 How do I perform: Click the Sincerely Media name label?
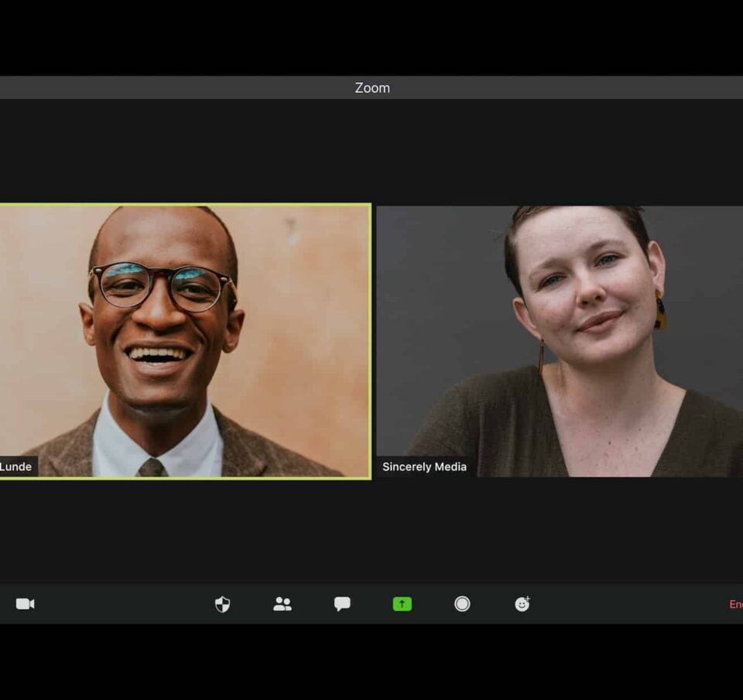(425, 466)
